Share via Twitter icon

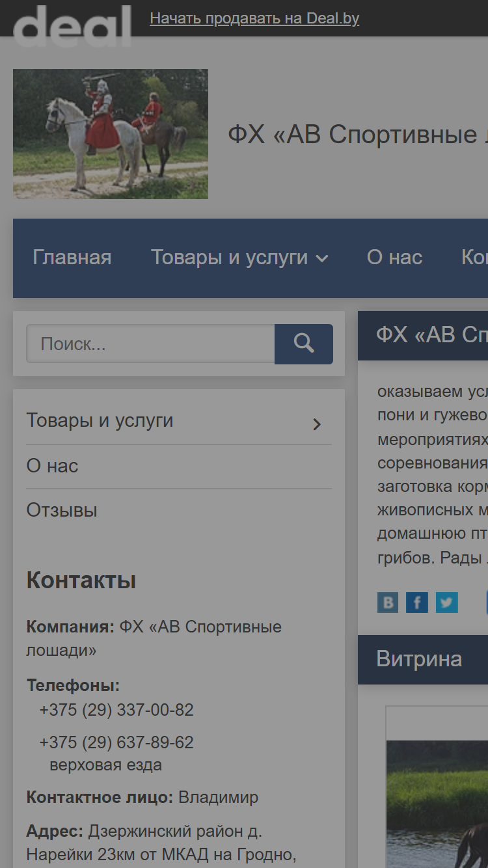point(447,603)
